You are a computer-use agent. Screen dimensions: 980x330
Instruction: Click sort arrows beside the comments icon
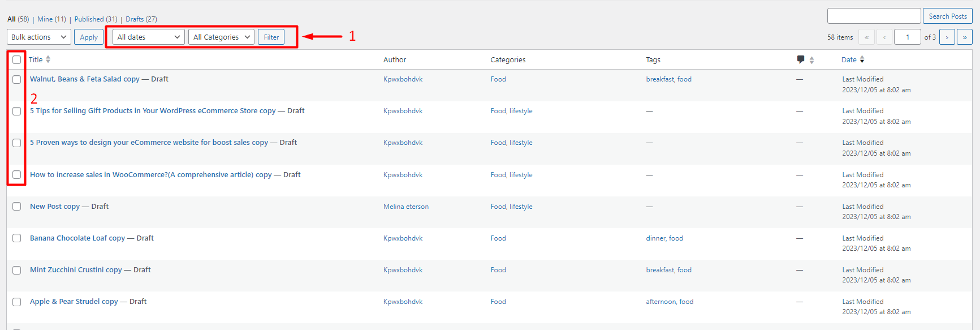pyautogui.click(x=811, y=60)
